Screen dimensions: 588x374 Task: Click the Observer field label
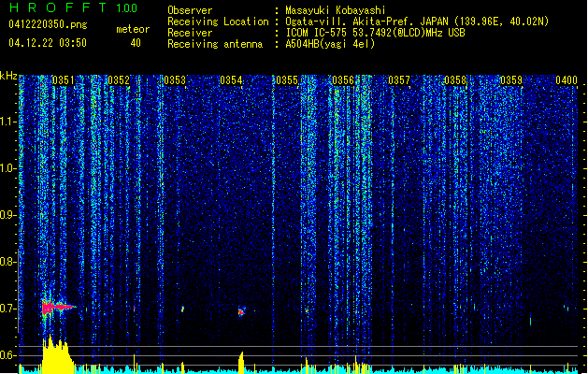click(190, 10)
